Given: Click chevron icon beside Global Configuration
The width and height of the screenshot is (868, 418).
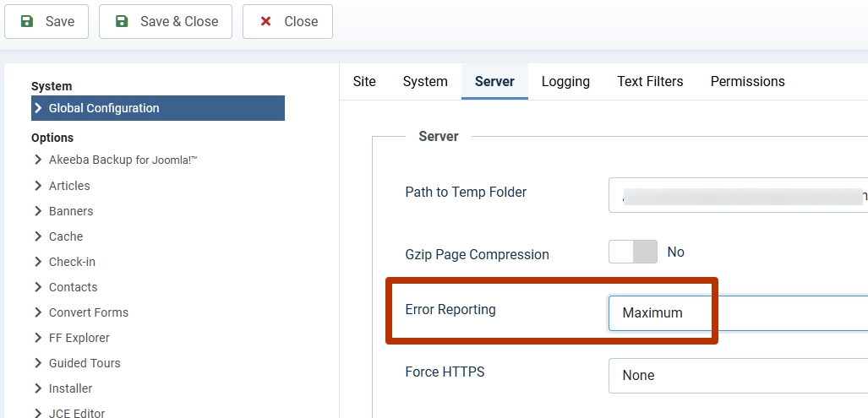Looking at the screenshot, I should (38, 108).
